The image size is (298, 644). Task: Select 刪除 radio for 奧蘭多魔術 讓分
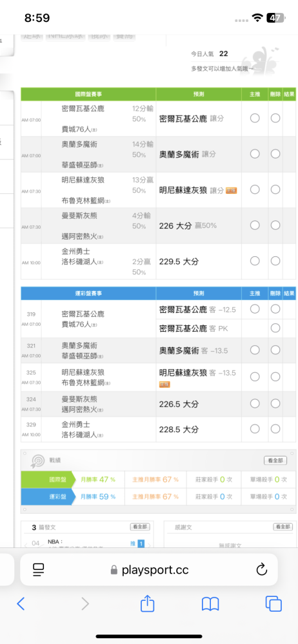pos(275,154)
